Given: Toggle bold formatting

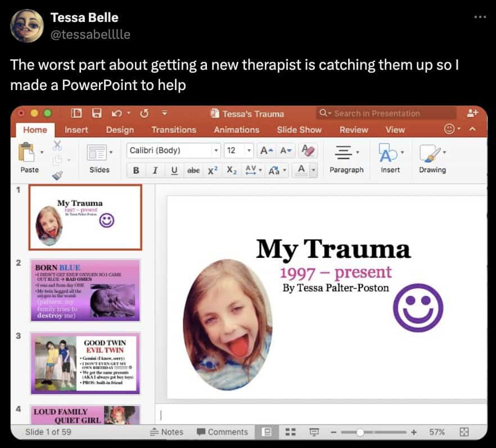Looking at the screenshot, I should pyautogui.click(x=136, y=170).
